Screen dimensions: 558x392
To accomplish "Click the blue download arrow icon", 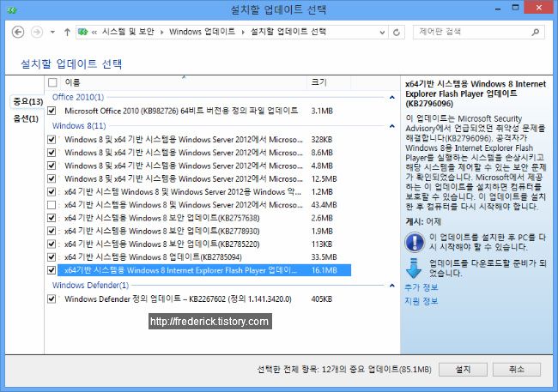I will [x=414, y=268].
